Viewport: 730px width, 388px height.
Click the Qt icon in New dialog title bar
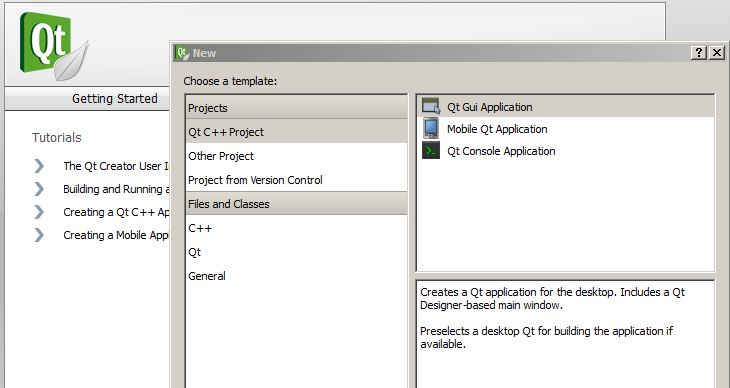coord(182,53)
